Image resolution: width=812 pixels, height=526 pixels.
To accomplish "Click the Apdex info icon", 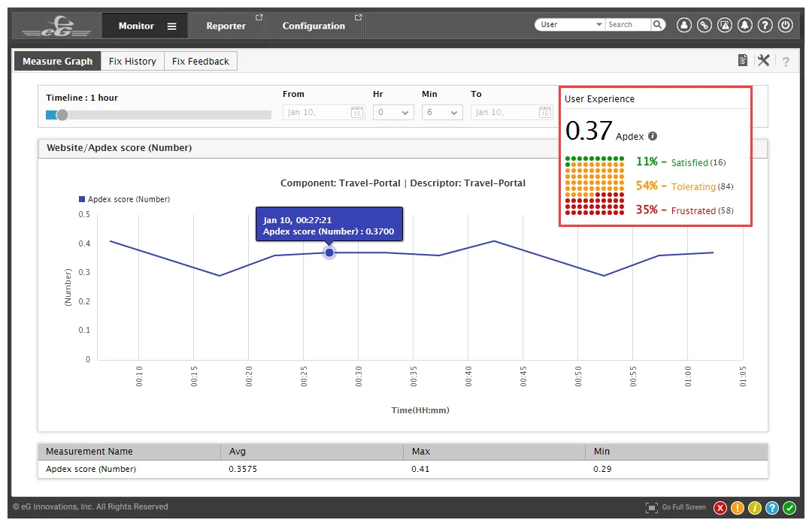I will point(653,136).
